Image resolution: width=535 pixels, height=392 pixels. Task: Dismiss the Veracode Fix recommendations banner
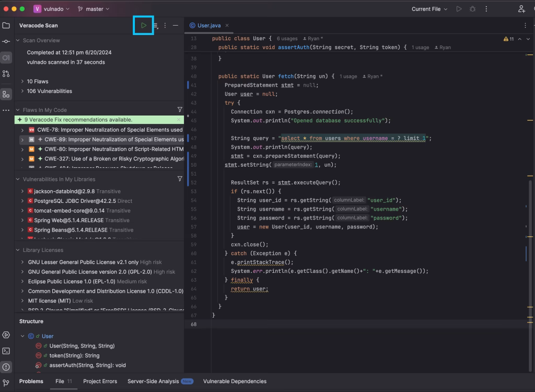click(x=179, y=120)
